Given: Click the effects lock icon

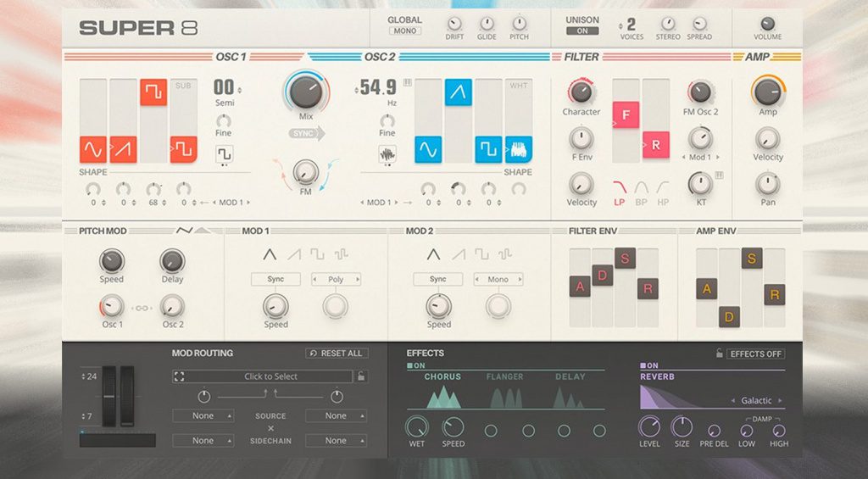Looking at the screenshot, I should click(x=719, y=353).
